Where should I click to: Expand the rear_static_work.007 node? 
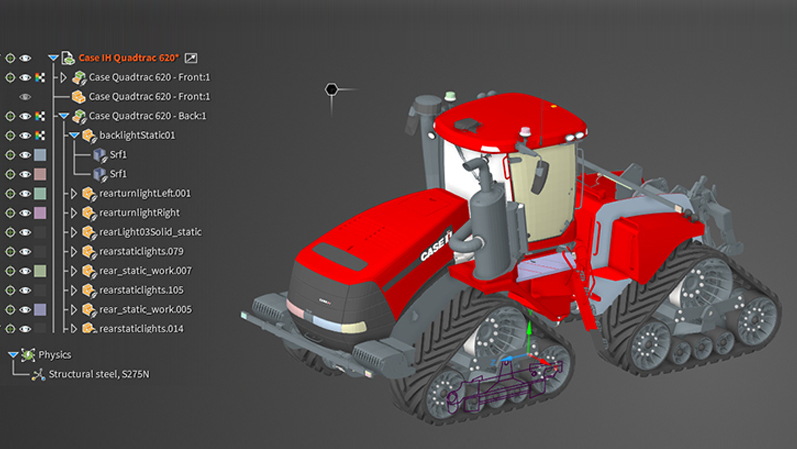(x=74, y=271)
